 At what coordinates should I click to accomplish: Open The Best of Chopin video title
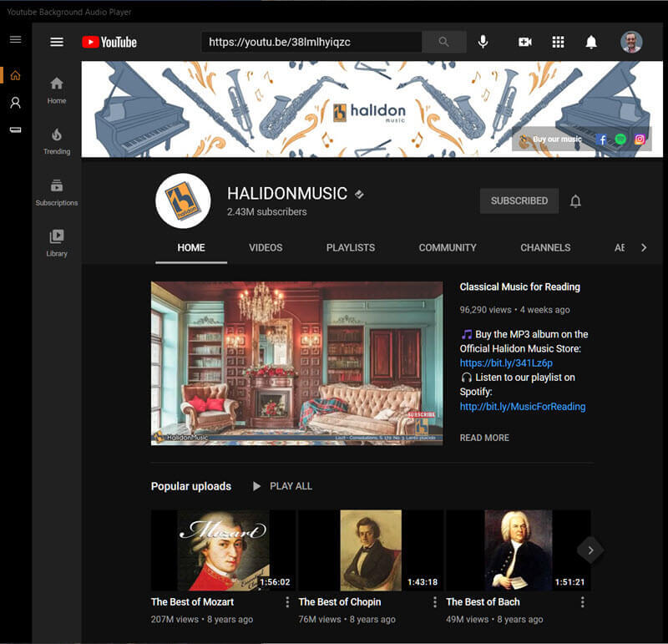[x=340, y=601]
